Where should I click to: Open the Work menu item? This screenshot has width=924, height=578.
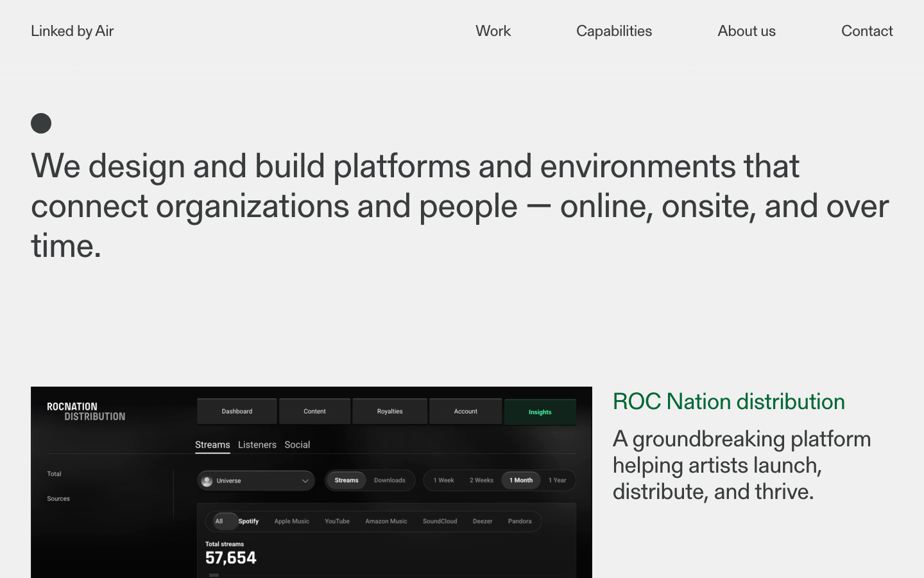tap(493, 31)
